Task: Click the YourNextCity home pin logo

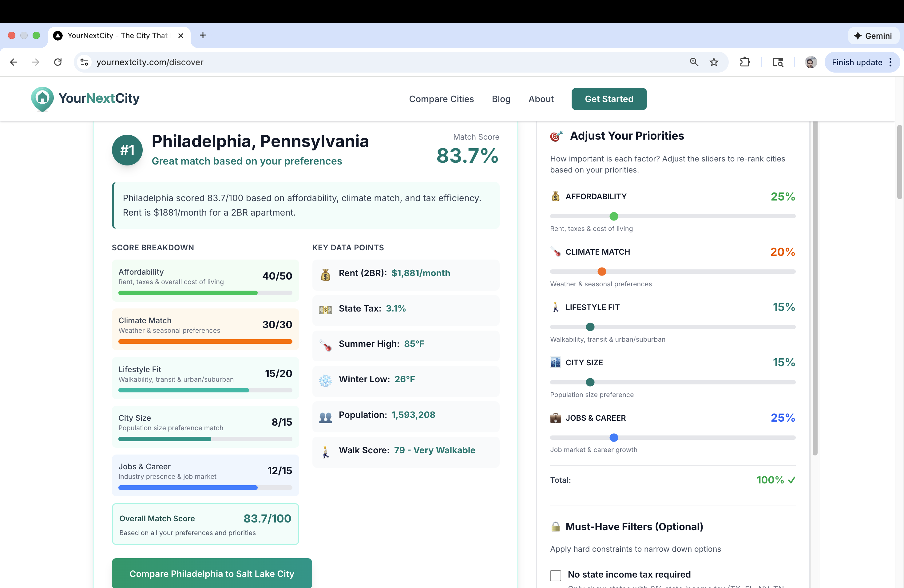Action: coord(42,99)
